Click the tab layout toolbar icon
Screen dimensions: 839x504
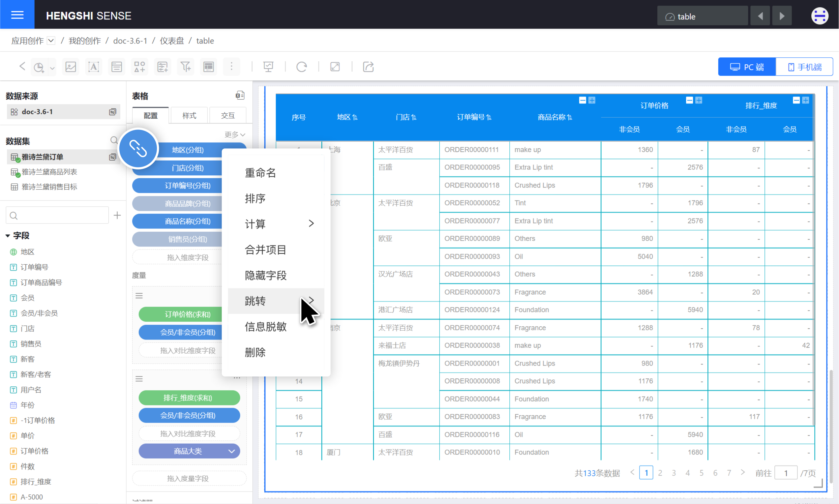point(209,67)
